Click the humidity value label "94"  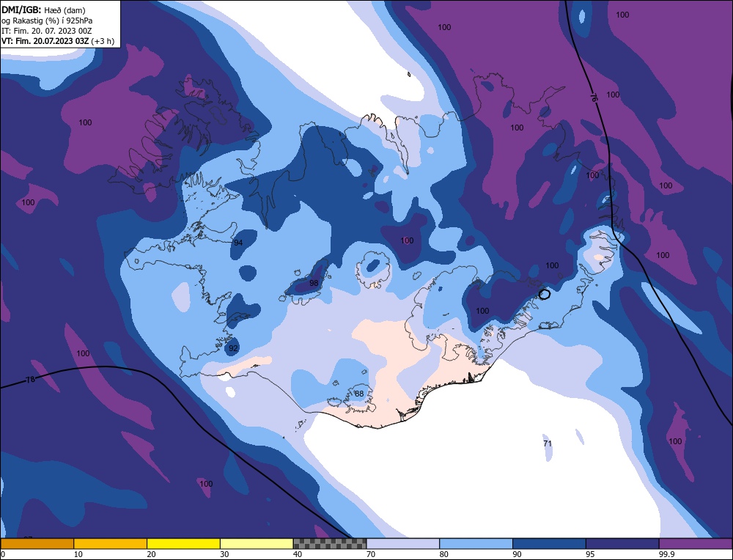point(238,243)
